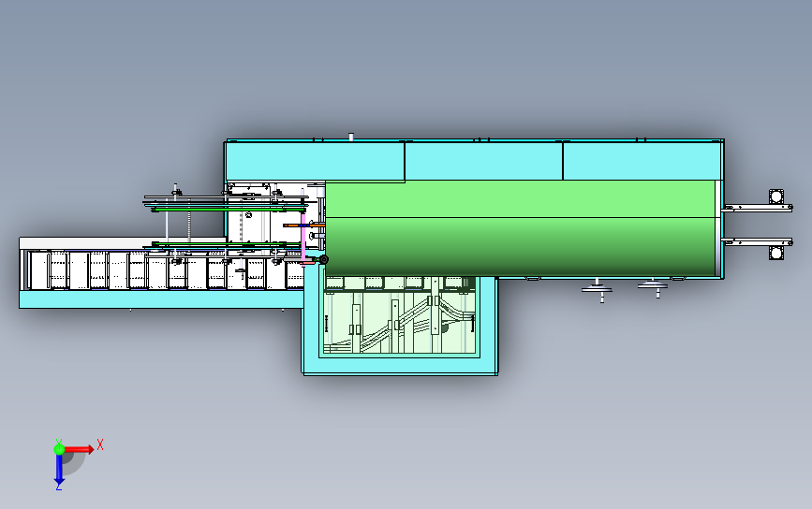
Task: Click the green Y axis dot of the triad
Action: pyautogui.click(x=59, y=449)
